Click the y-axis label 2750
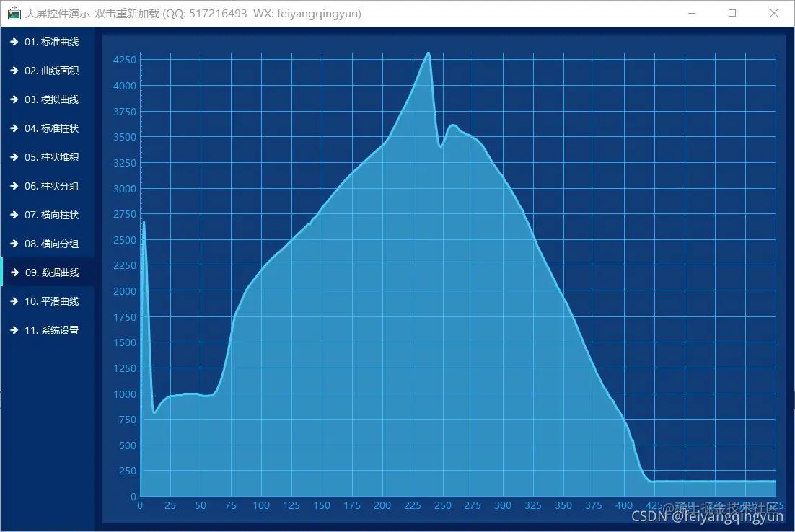 [x=124, y=214]
